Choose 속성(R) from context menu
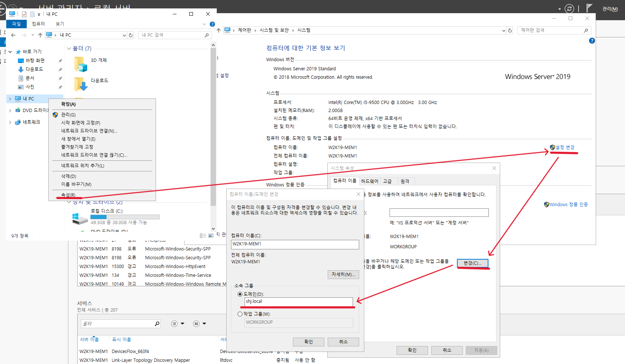The height and width of the screenshot is (364, 625). (68, 195)
